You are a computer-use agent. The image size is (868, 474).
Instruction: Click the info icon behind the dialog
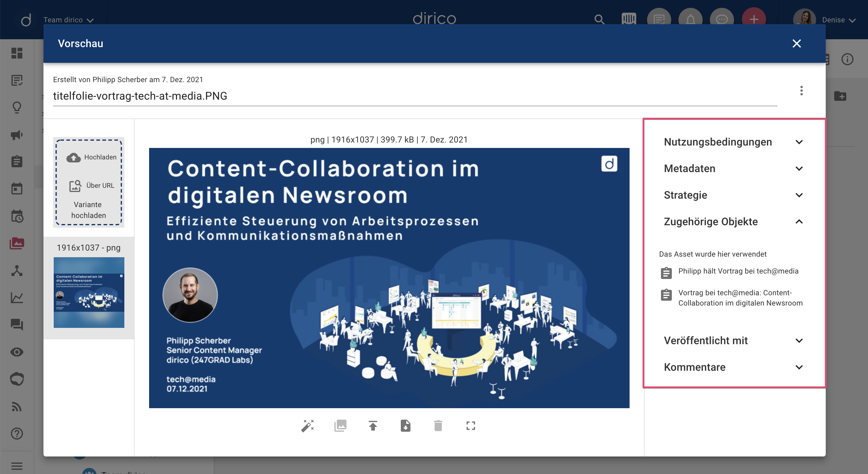pos(847,59)
